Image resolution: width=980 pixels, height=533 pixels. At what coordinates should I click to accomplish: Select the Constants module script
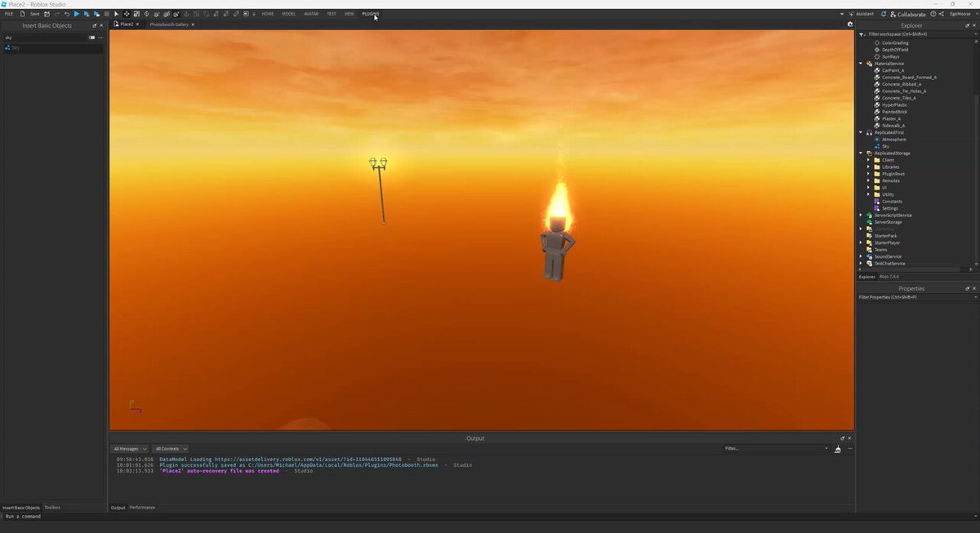coord(892,201)
